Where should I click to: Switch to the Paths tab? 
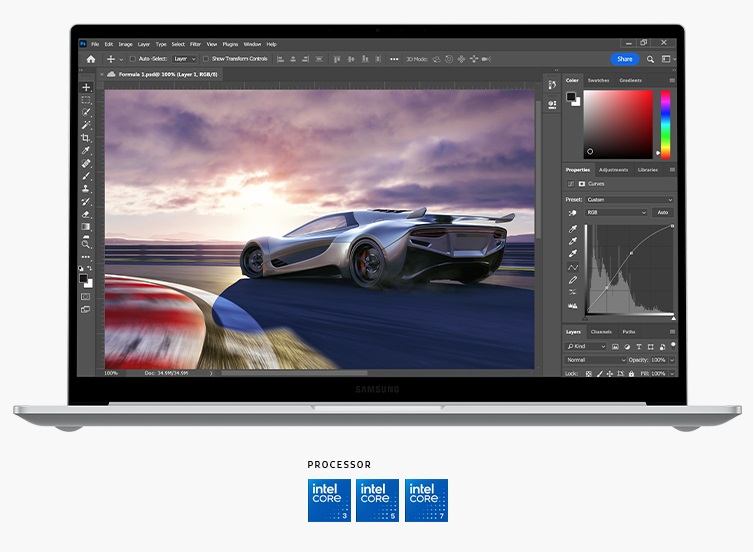pyautogui.click(x=629, y=331)
